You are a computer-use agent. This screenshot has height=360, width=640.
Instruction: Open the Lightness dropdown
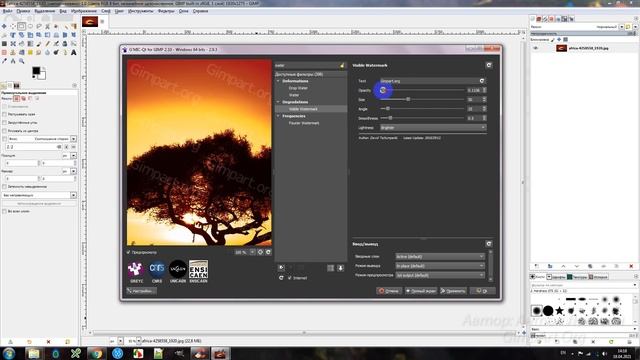tap(433, 127)
